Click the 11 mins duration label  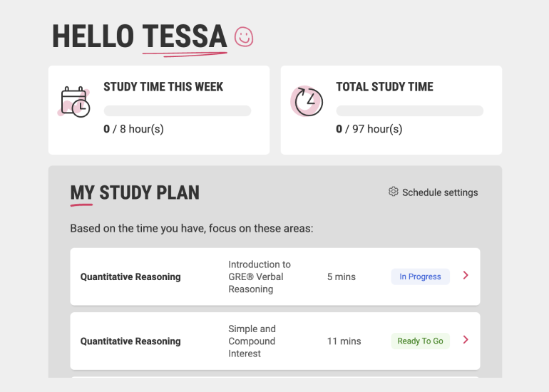[344, 341]
